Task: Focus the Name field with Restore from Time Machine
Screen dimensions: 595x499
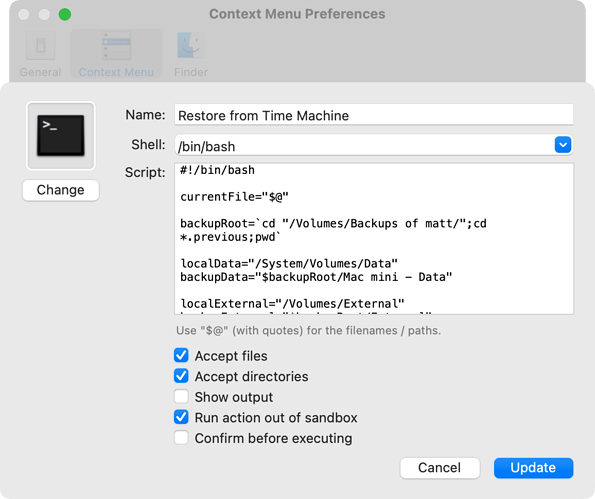Action: 374,115
